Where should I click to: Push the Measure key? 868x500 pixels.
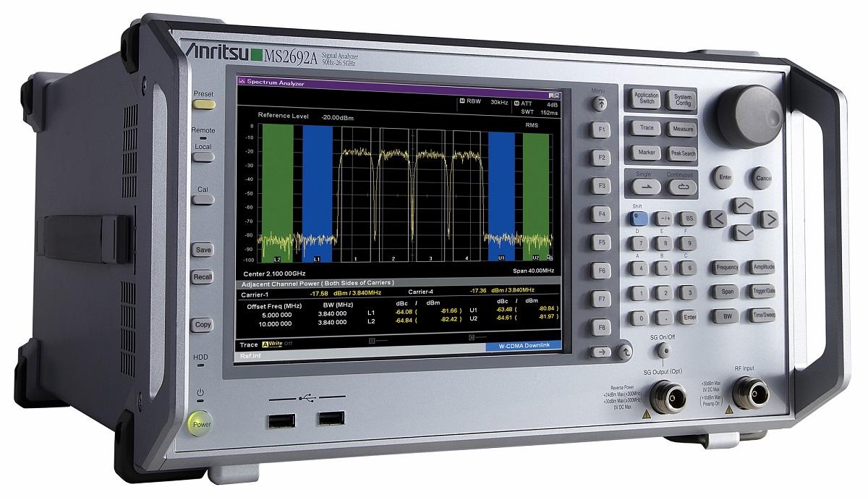tap(682, 130)
